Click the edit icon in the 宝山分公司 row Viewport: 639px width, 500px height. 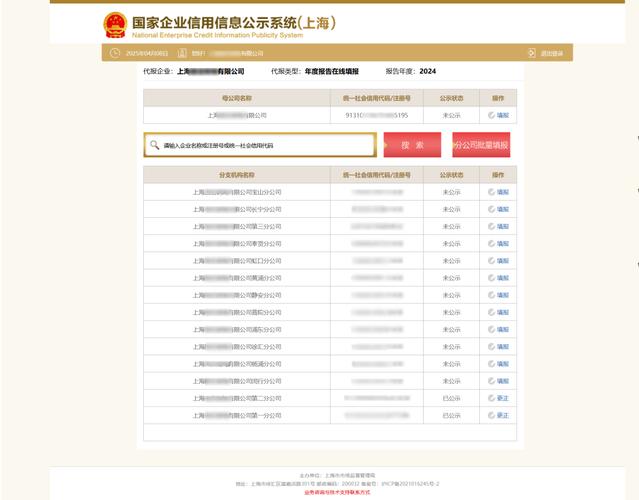[491, 192]
